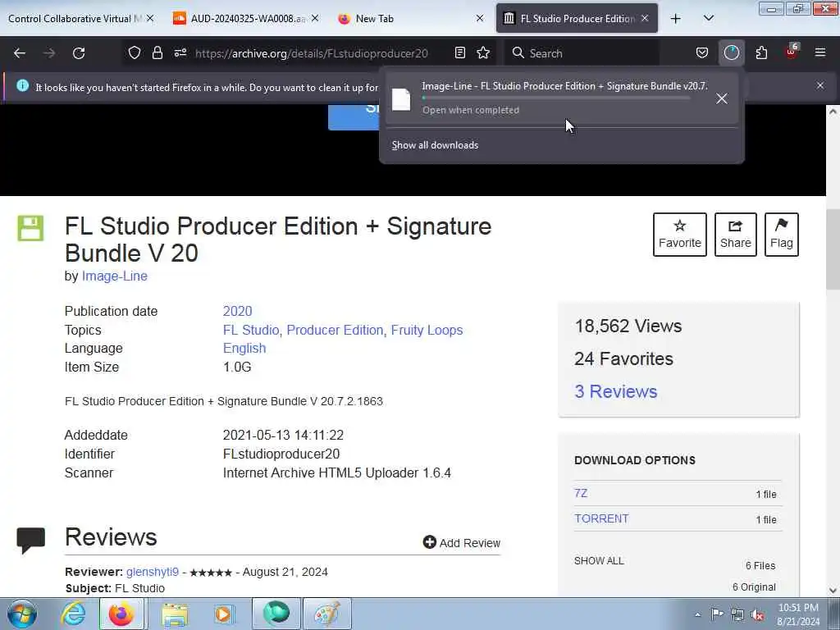Open Windows Explorer folder from taskbar
840x630 pixels.
175,614
